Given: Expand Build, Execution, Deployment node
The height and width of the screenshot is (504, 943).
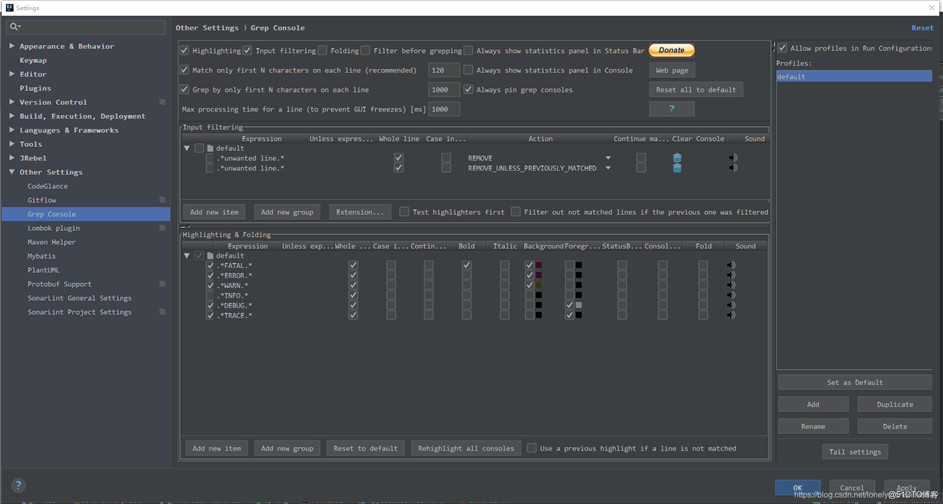Looking at the screenshot, I should pyautogui.click(x=11, y=116).
